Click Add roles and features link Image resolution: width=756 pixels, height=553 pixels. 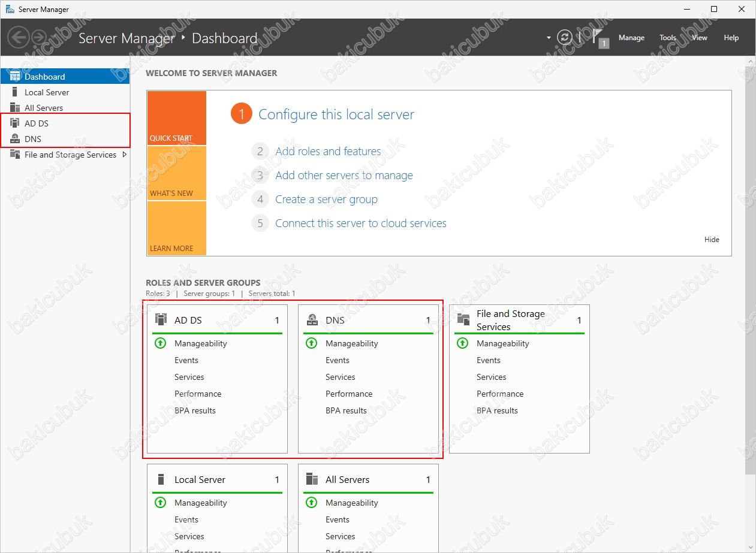[328, 152]
